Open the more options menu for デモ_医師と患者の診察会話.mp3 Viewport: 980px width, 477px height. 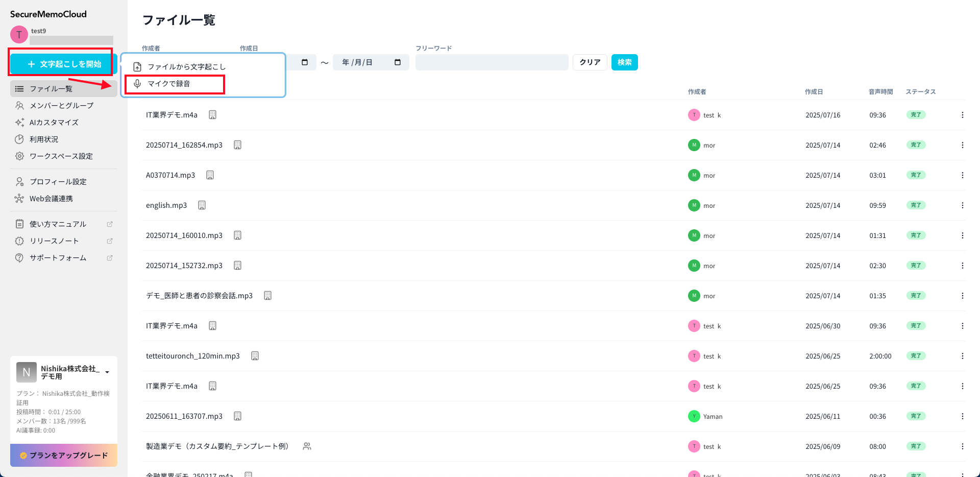(x=962, y=296)
